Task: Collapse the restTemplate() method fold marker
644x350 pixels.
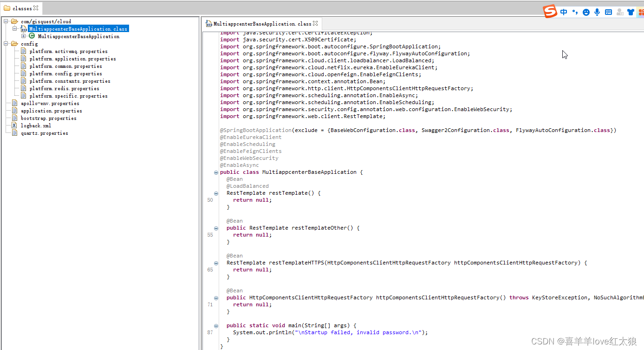Action: click(x=215, y=193)
